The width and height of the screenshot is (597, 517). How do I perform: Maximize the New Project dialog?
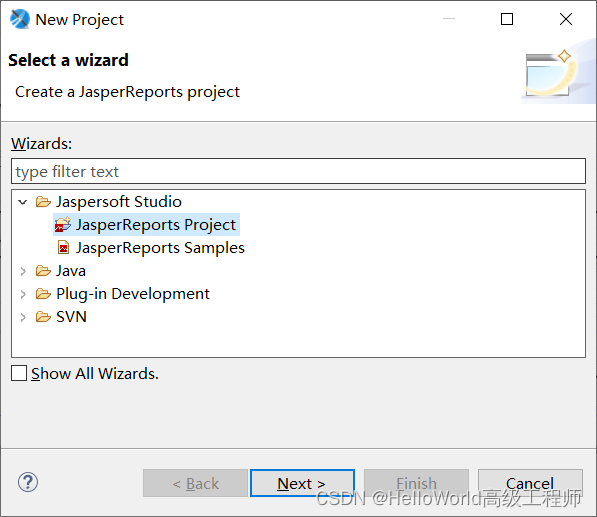507,19
